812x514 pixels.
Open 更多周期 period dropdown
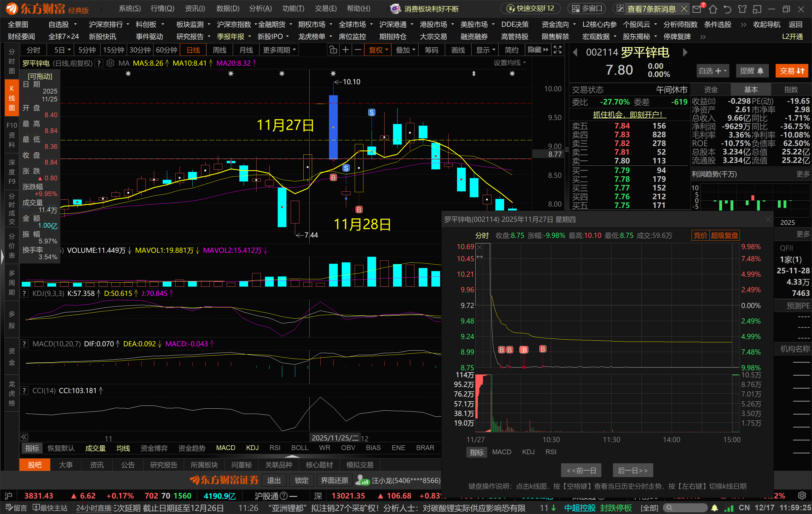coord(279,50)
